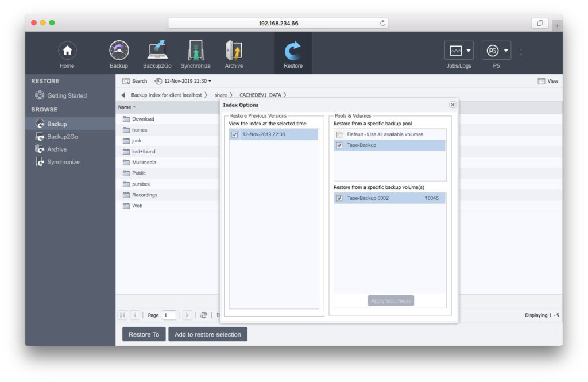588x382 pixels.
Task: Toggle the Tape-Backup.0002 volume checkbox
Action: (339, 198)
